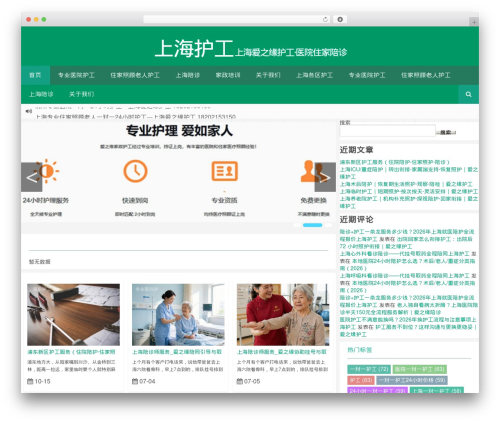Open recent article 上海术后陪护
The width and height of the screenshot is (500, 423).
coord(406,184)
